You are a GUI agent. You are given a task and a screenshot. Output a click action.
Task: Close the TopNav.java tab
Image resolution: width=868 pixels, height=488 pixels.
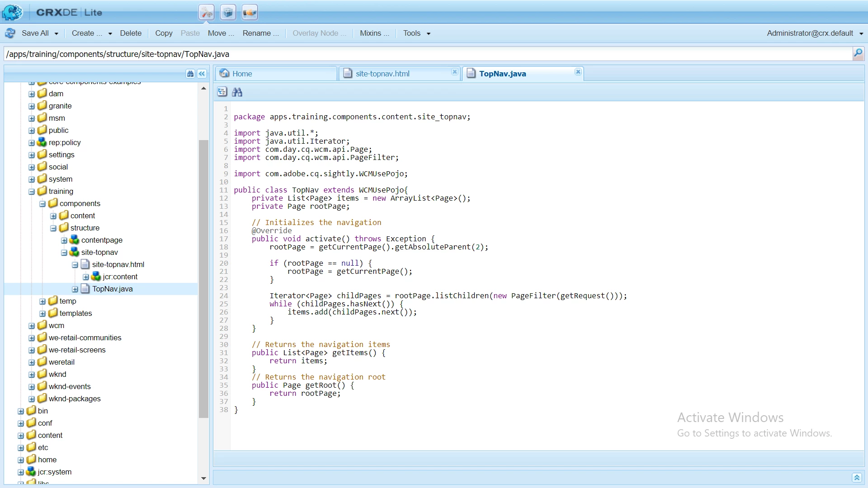(578, 72)
